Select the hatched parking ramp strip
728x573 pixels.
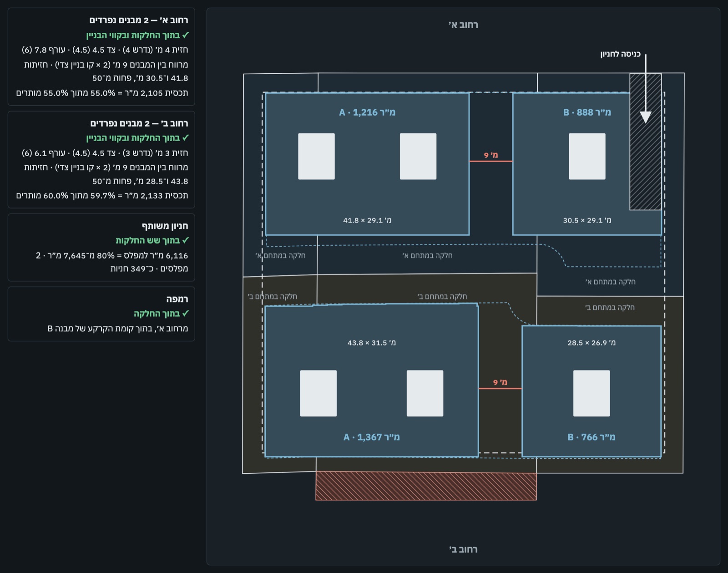[645, 142]
